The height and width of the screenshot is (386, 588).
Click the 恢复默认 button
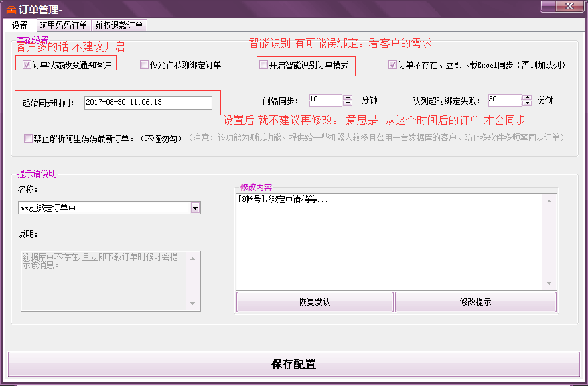click(314, 302)
